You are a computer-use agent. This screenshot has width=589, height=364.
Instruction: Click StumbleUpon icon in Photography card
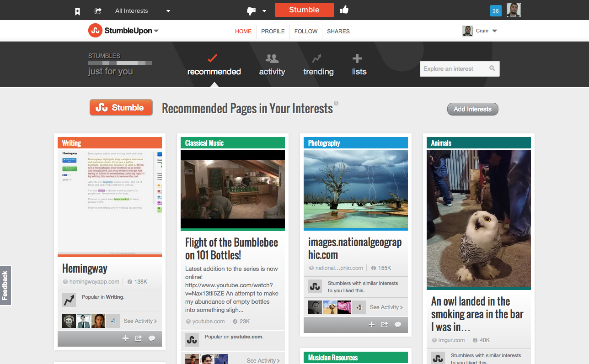click(315, 286)
